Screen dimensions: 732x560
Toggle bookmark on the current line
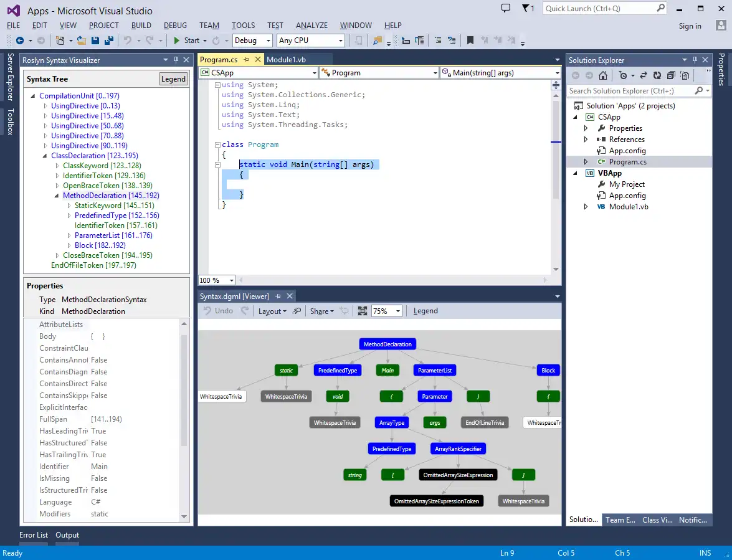tap(470, 40)
